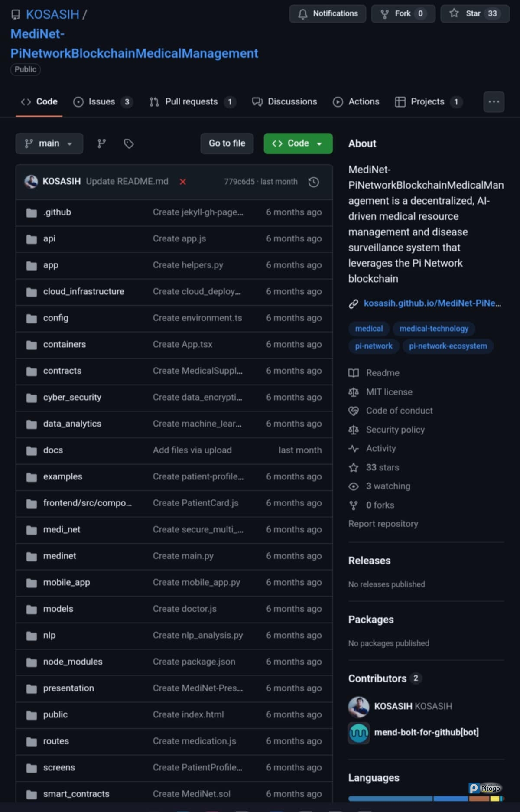This screenshot has height=812, width=520.
Task: Open mend-bolt-for-github bot avatar
Action: [359, 733]
